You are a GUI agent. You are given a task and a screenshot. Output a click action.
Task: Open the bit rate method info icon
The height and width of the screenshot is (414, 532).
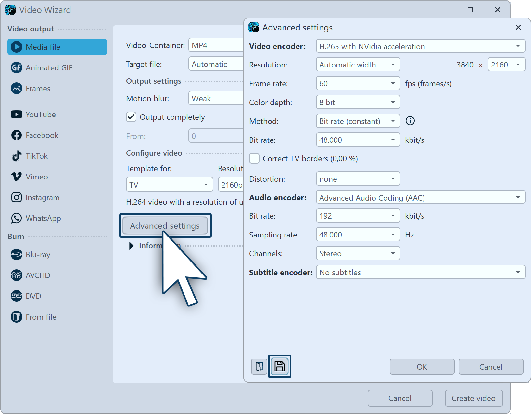[x=410, y=121]
